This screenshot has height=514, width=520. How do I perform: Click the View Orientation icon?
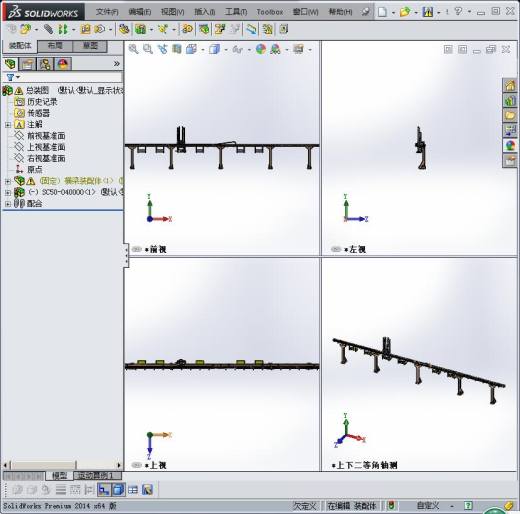[x=191, y=49]
